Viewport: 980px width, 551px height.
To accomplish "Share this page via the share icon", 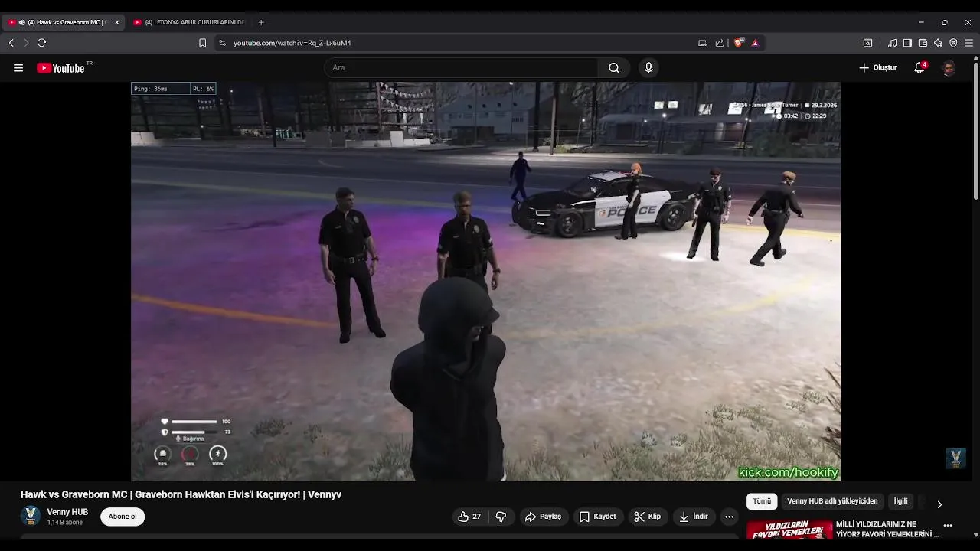I will coord(720,43).
